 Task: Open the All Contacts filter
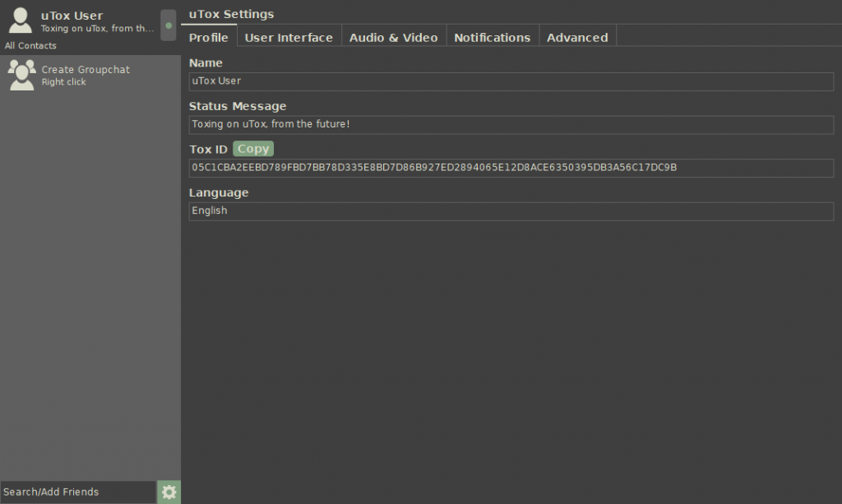[30, 45]
